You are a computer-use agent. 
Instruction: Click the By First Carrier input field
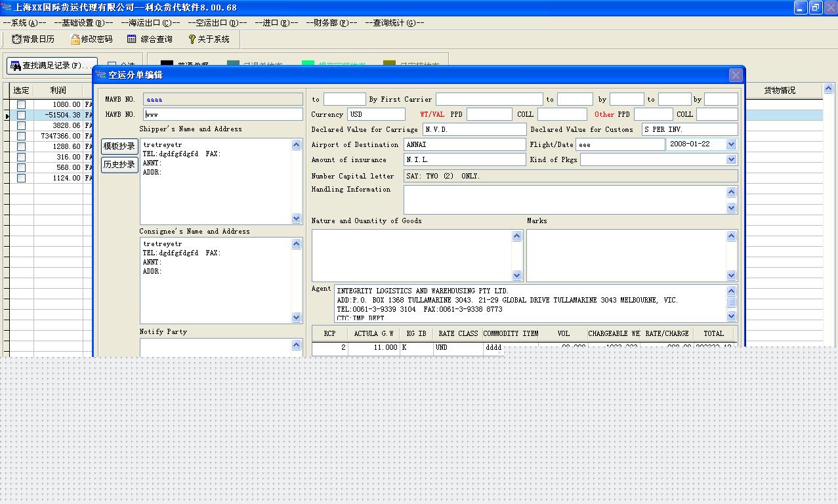[490, 99]
